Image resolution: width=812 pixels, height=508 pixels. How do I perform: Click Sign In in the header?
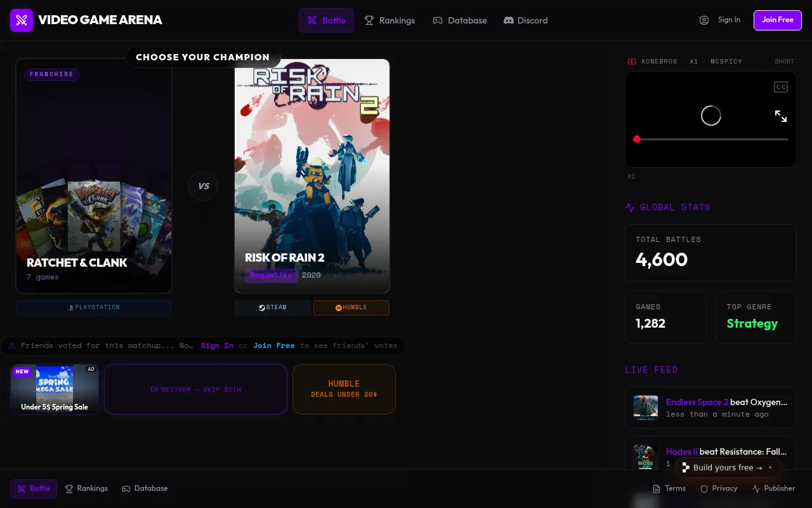pos(729,20)
